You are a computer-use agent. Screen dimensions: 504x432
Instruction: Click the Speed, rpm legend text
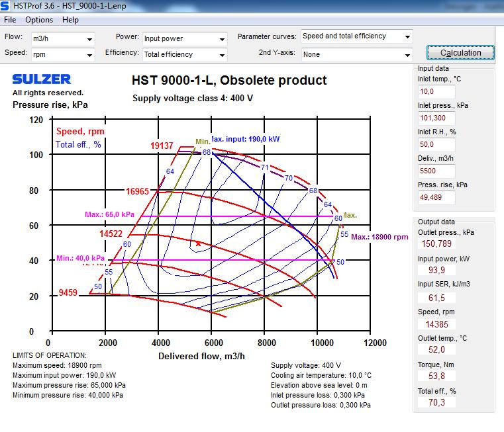[x=80, y=131]
